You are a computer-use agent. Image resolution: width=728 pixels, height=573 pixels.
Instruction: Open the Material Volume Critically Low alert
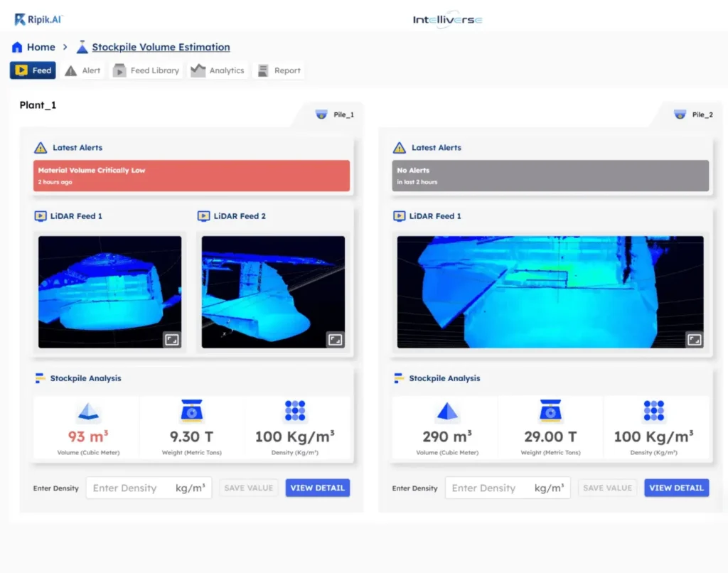(191, 176)
